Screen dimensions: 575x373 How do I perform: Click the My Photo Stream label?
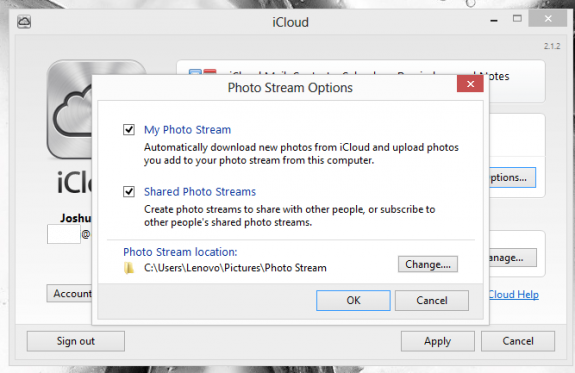(x=187, y=130)
